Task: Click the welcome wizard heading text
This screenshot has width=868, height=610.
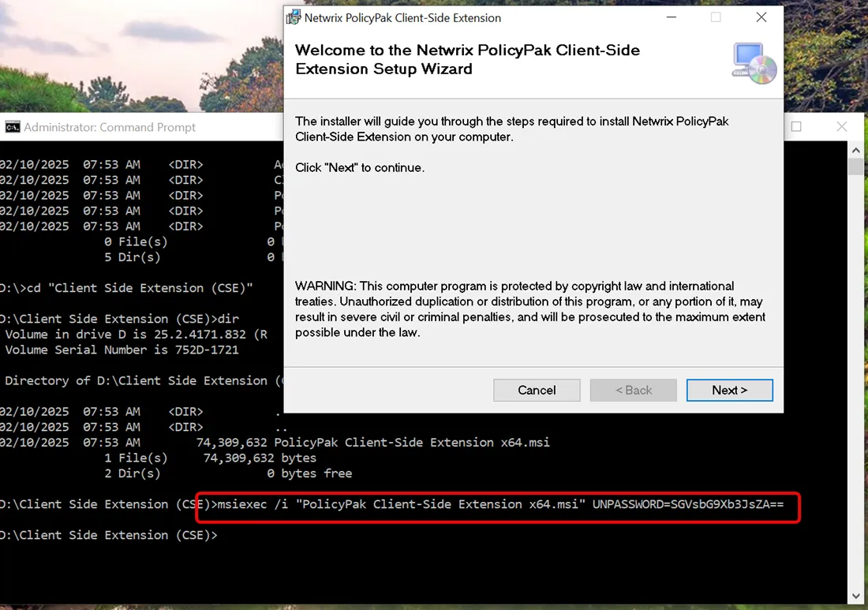Action: (x=467, y=59)
